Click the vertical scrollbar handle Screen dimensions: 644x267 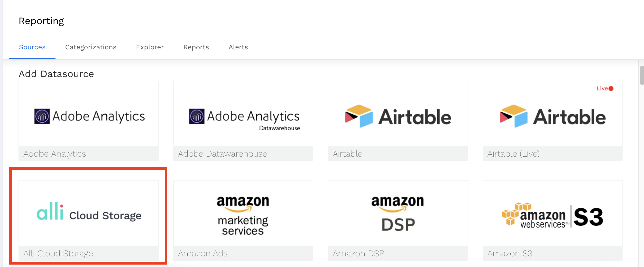point(642,75)
